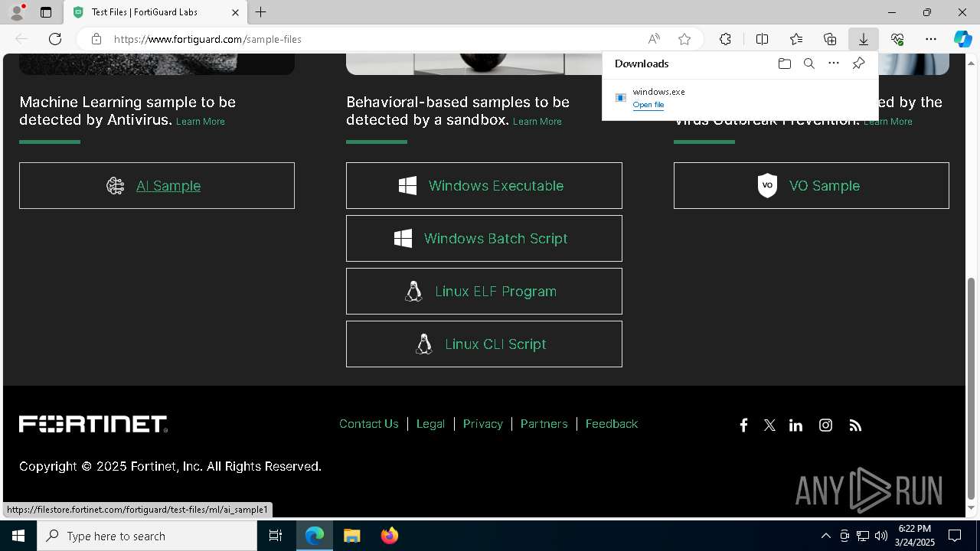This screenshot has height=551, width=980.
Task: Add page to favorites star icon
Action: click(684, 39)
